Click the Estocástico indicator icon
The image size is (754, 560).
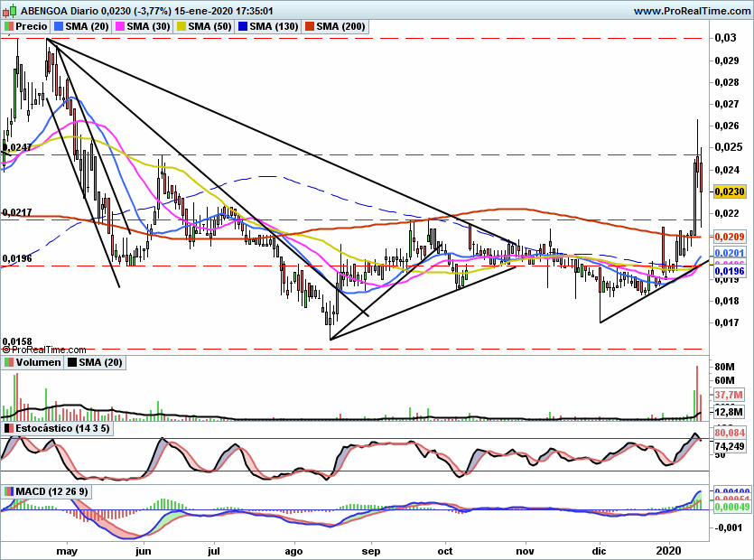tap(9, 428)
